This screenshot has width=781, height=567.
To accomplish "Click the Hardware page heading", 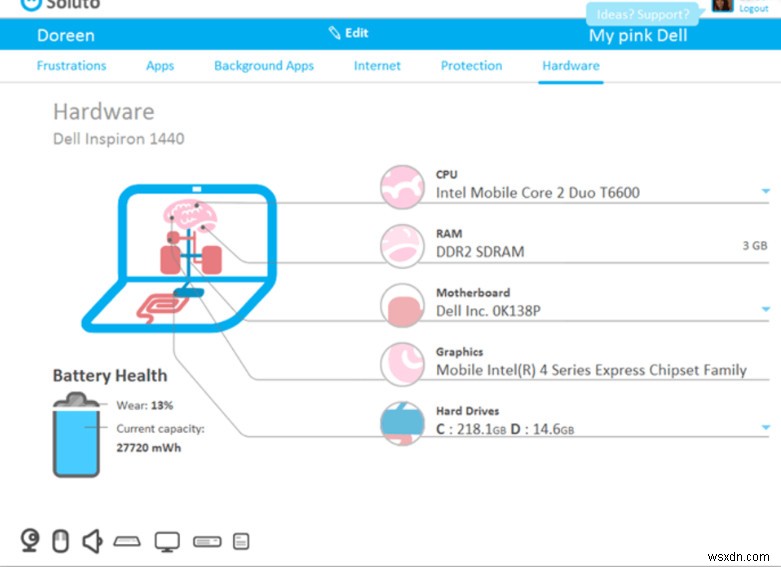I will [104, 112].
